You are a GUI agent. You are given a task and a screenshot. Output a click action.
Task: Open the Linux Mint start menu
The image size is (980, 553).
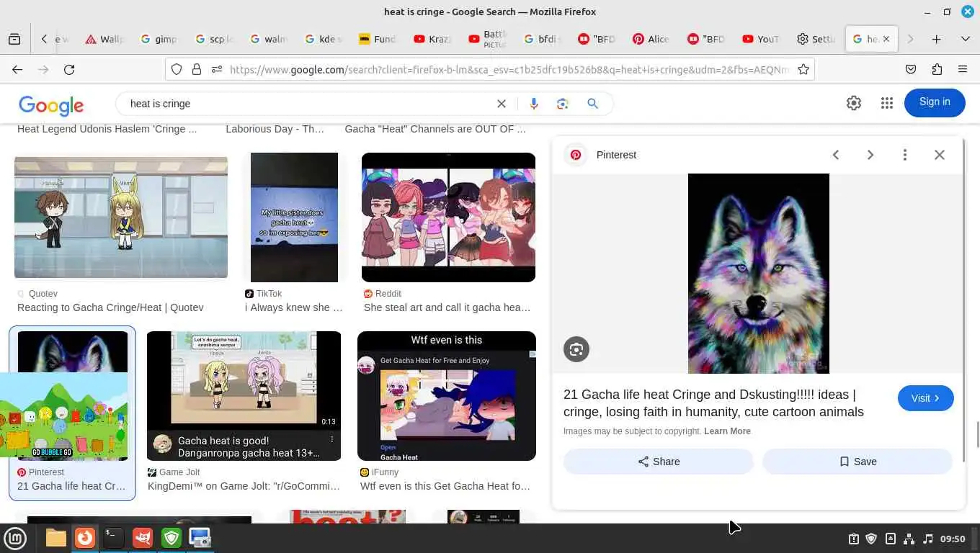click(16, 538)
